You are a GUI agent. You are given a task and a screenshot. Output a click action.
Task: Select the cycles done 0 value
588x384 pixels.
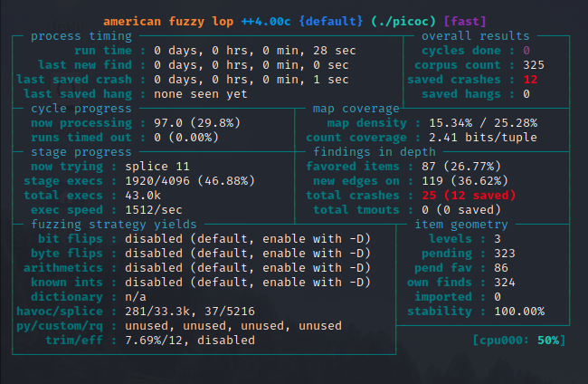526,51
